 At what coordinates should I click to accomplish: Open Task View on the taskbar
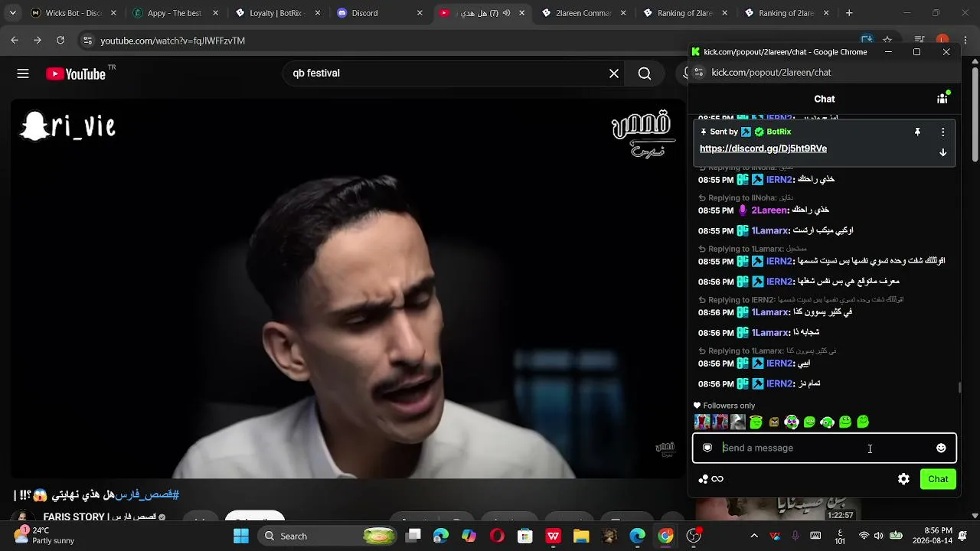pos(413,536)
